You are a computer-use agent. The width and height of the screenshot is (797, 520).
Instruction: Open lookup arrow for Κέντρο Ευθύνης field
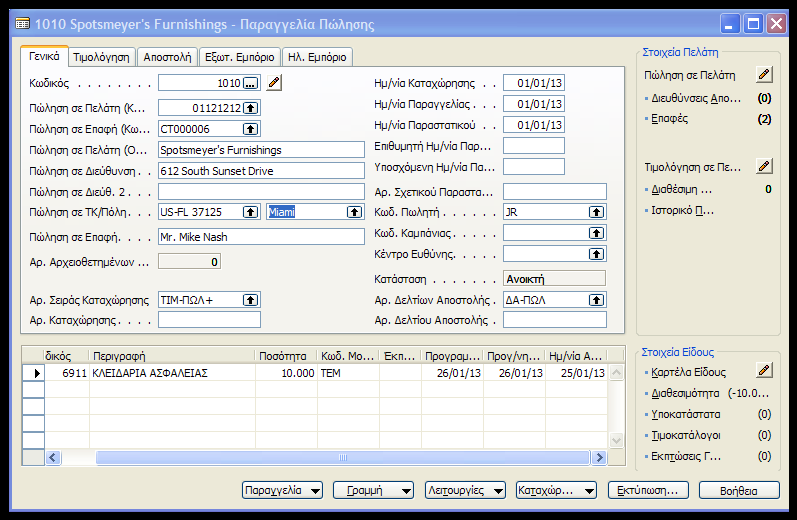tap(596, 254)
